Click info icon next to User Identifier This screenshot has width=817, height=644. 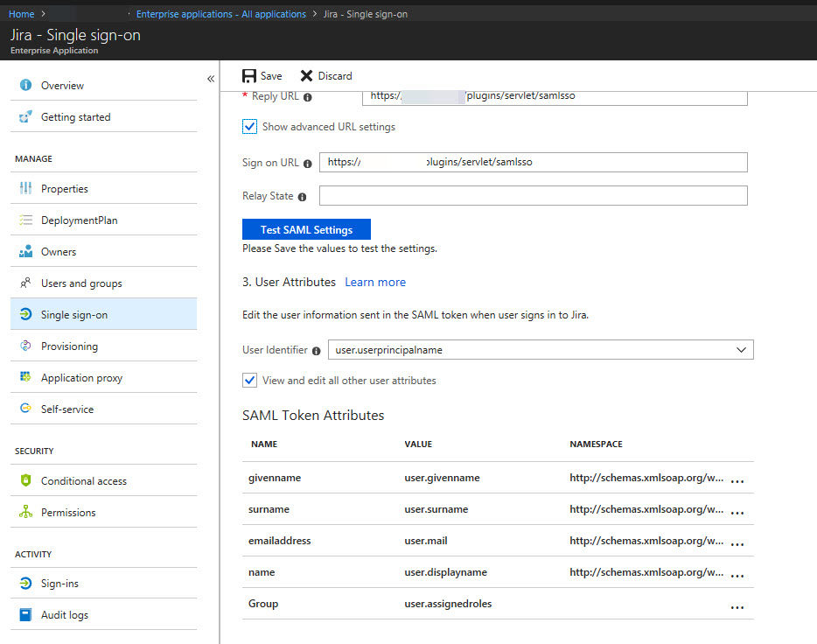point(316,351)
